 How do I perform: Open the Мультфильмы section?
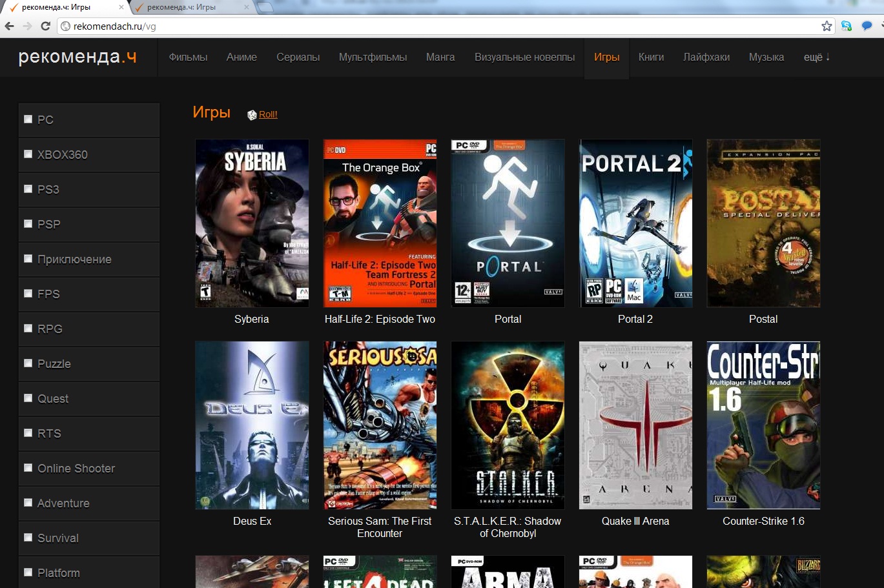373,57
